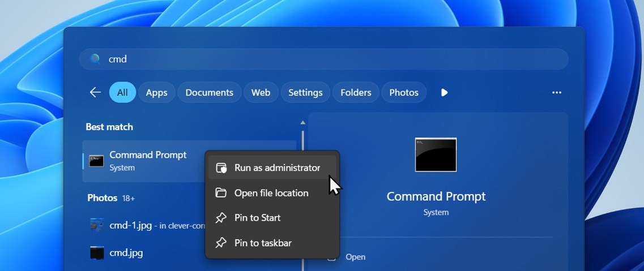644x271 pixels.
Task: Switch to the Settings filter tab
Action: (305, 93)
